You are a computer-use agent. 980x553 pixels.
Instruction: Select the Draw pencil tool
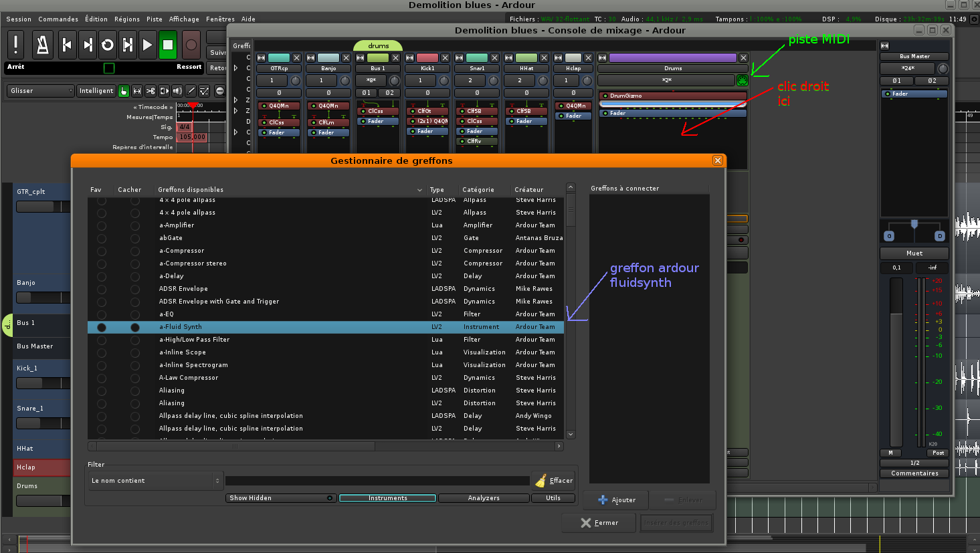[x=191, y=91]
